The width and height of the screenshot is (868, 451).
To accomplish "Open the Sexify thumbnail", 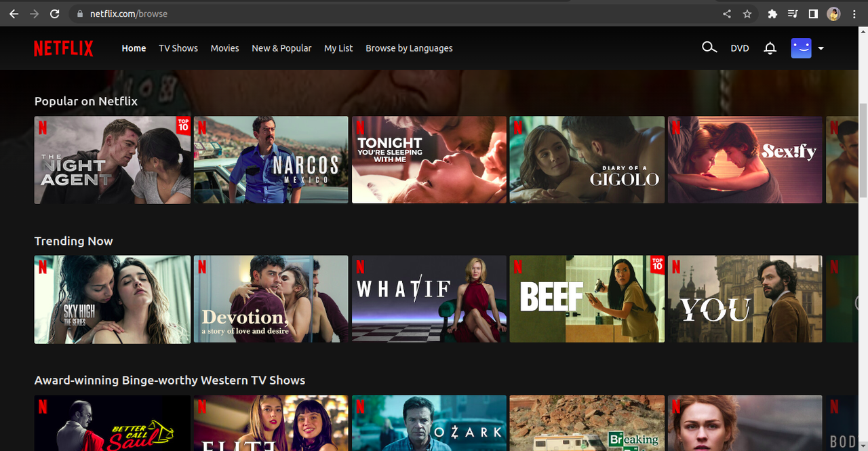I will click(x=745, y=160).
